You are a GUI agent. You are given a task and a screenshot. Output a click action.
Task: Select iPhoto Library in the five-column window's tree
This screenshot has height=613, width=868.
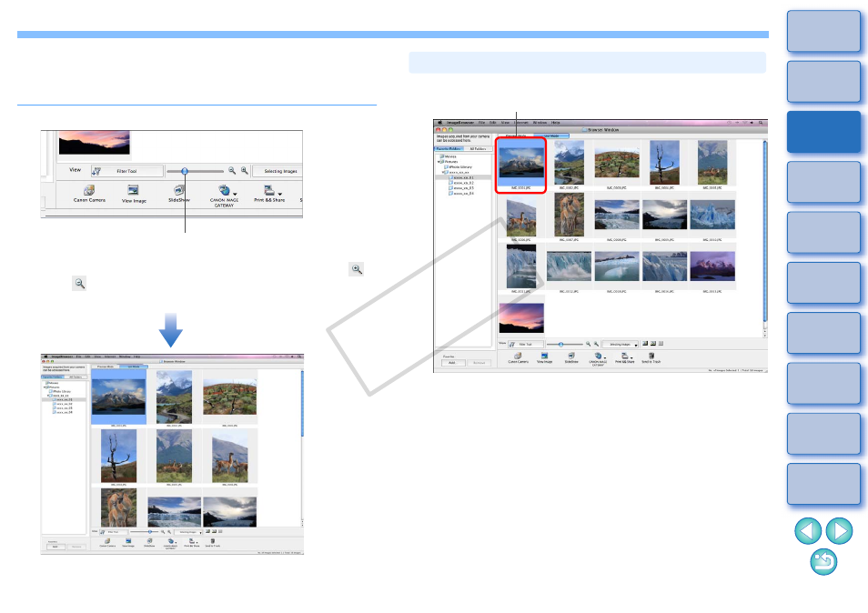pyautogui.click(x=459, y=167)
